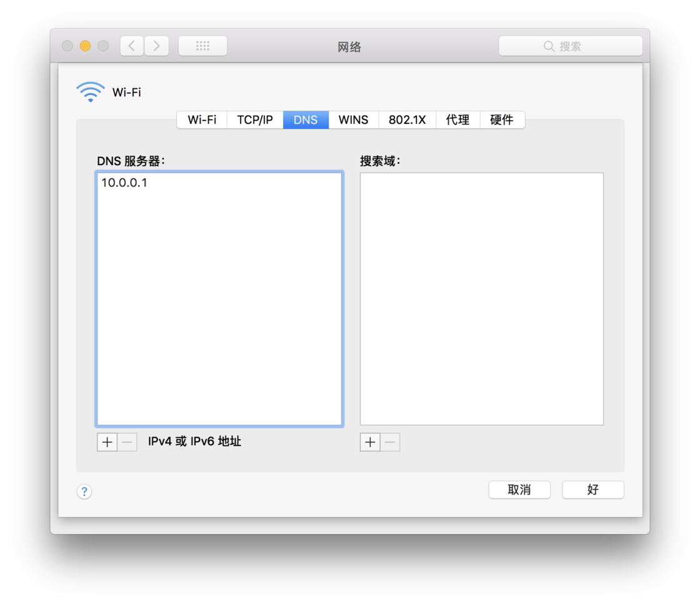Open the 代理 proxy tab

click(x=457, y=119)
